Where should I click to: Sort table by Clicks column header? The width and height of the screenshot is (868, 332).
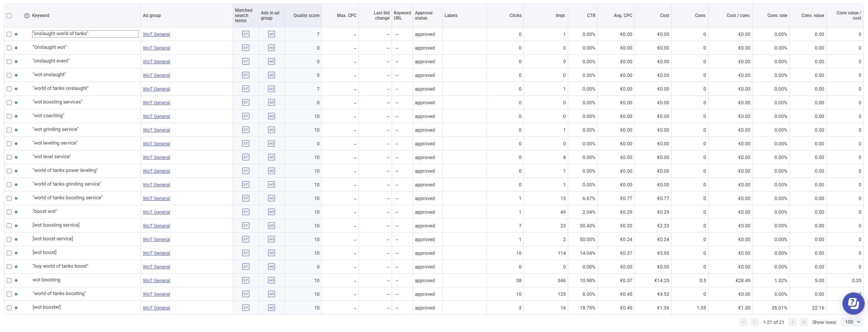click(x=515, y=16)
